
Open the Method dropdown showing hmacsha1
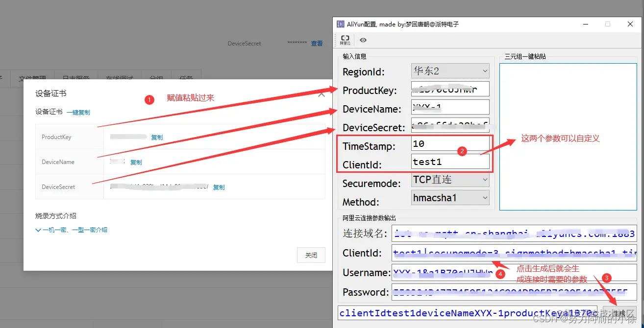[x=450, y=198]
